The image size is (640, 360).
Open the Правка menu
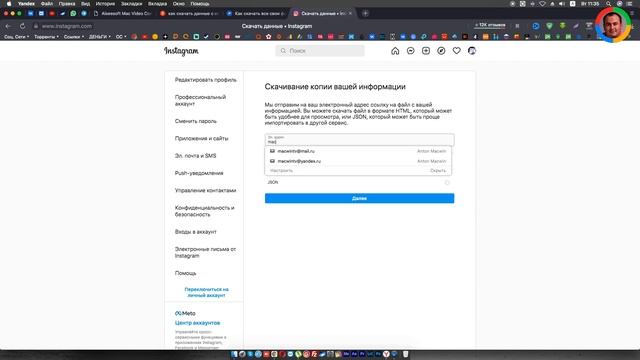[67, 4]
